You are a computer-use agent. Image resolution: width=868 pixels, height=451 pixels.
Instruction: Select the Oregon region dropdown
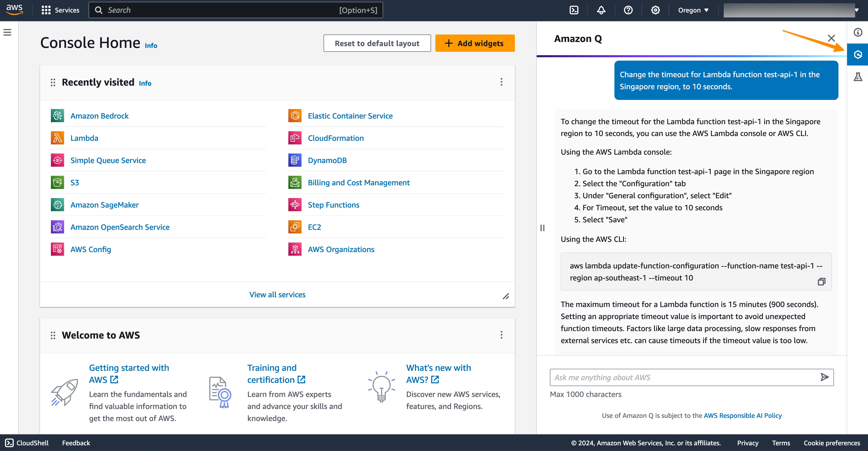click(693, 10)
